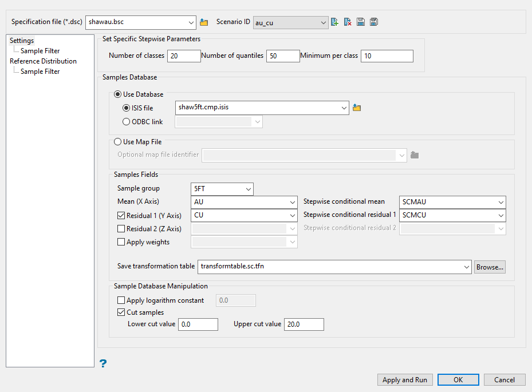
Task: Select Reference Distribution in the tree
Action: point(43,61)
